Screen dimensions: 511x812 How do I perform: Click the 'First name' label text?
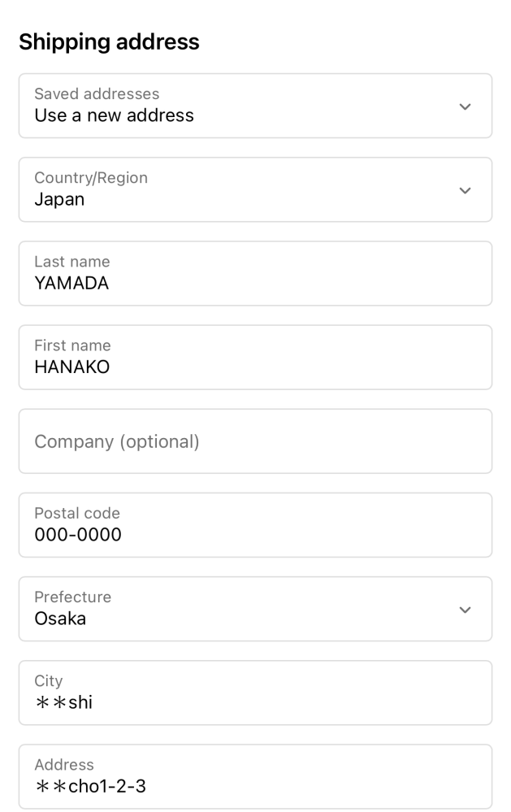click(x=72, y=345)
